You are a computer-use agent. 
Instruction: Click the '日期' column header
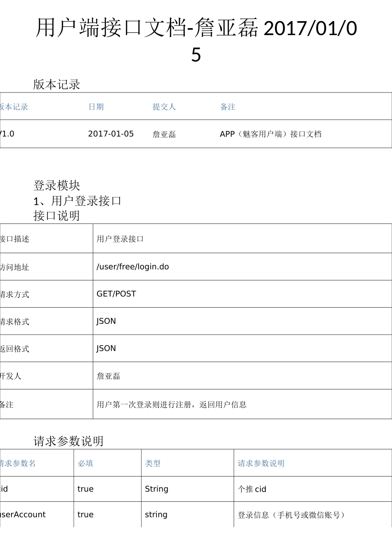coord(96,107)
